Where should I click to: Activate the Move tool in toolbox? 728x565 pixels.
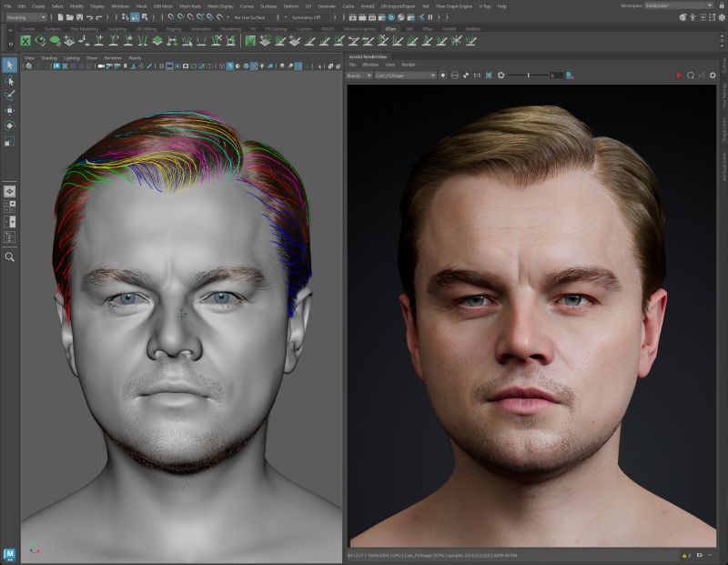[9, 110]
